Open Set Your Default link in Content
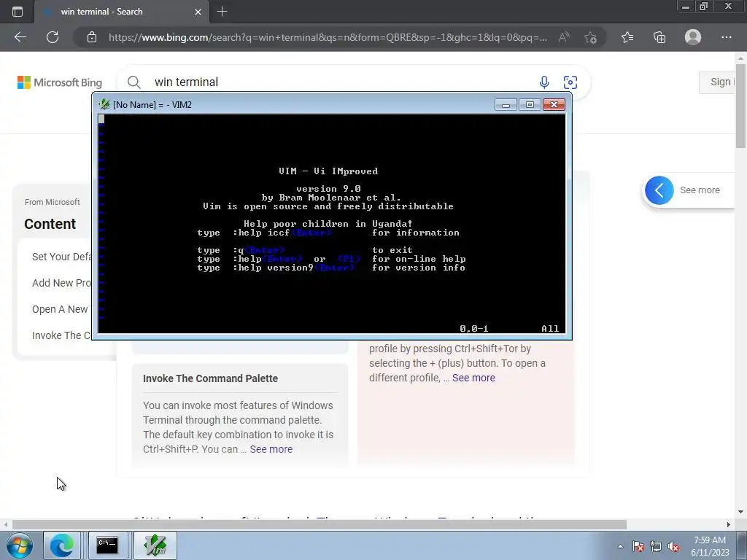This screenshot has height=560, width=747. click(x=61, y=257)
